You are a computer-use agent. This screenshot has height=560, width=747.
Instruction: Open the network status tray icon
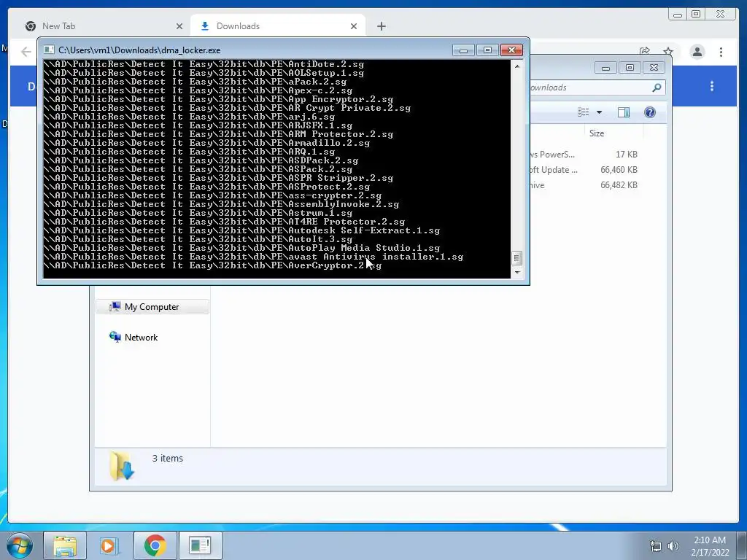656,546
